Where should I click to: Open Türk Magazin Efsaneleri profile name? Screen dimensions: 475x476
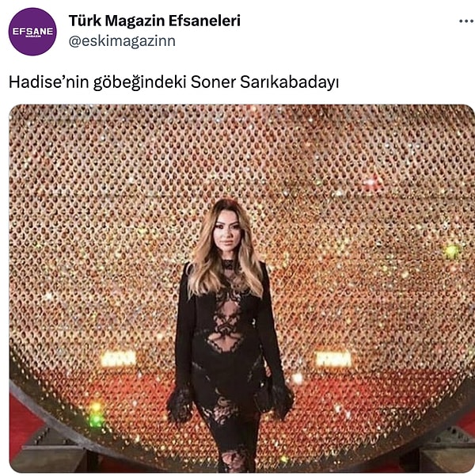point(154,21)
